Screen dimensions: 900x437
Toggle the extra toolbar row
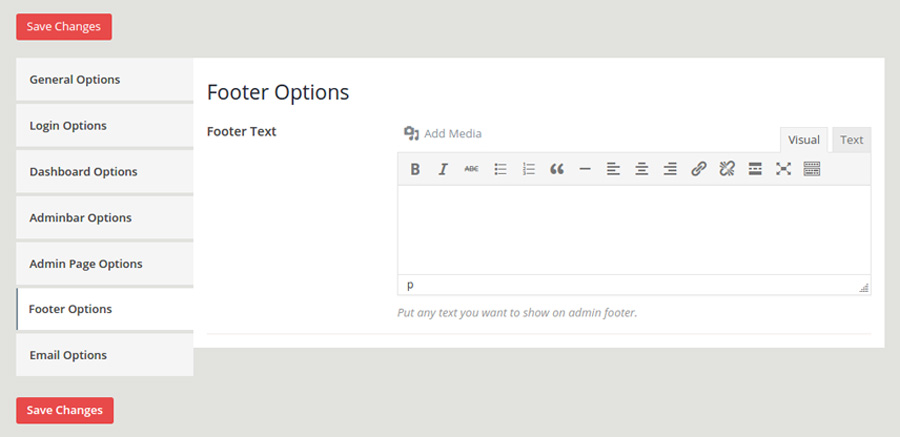[x=812, y=169]
